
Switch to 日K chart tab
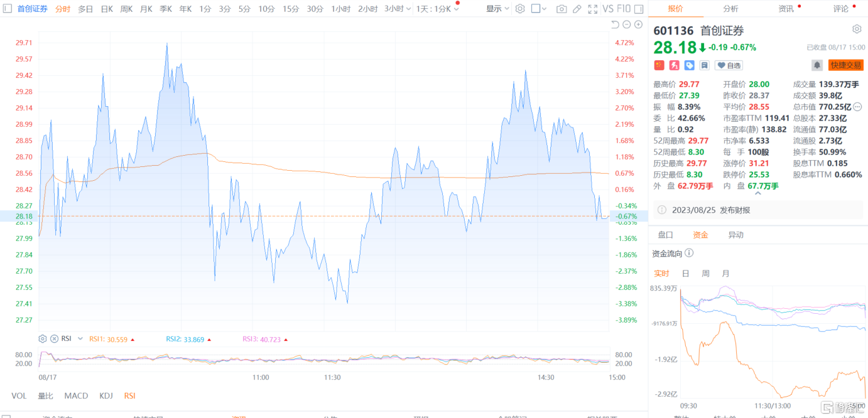click(107, 9)
